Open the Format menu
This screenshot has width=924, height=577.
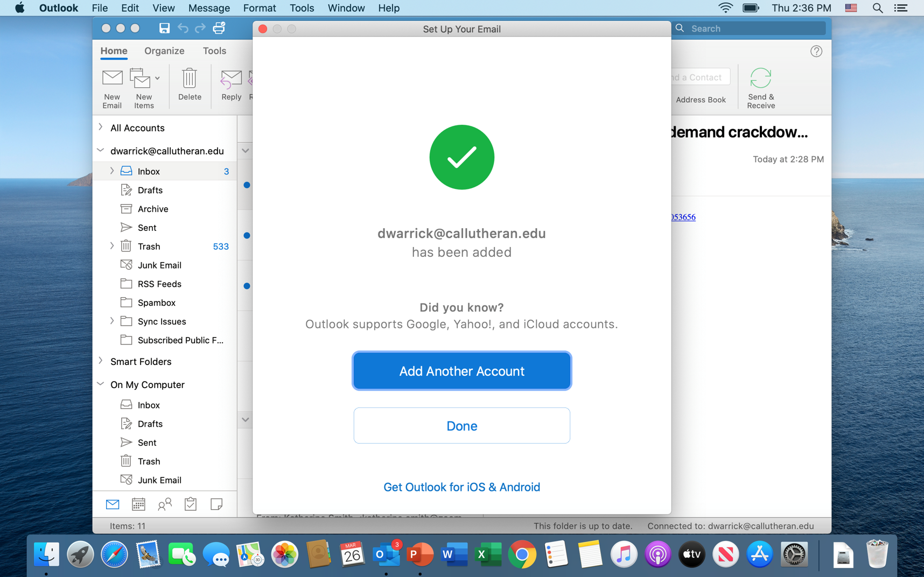[x=260, y=8]
